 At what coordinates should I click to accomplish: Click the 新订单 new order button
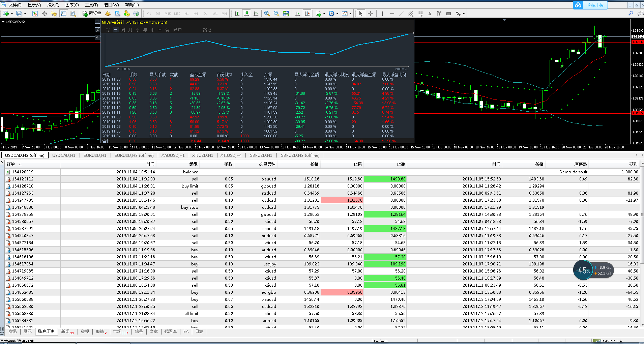[x=92, y=13]
